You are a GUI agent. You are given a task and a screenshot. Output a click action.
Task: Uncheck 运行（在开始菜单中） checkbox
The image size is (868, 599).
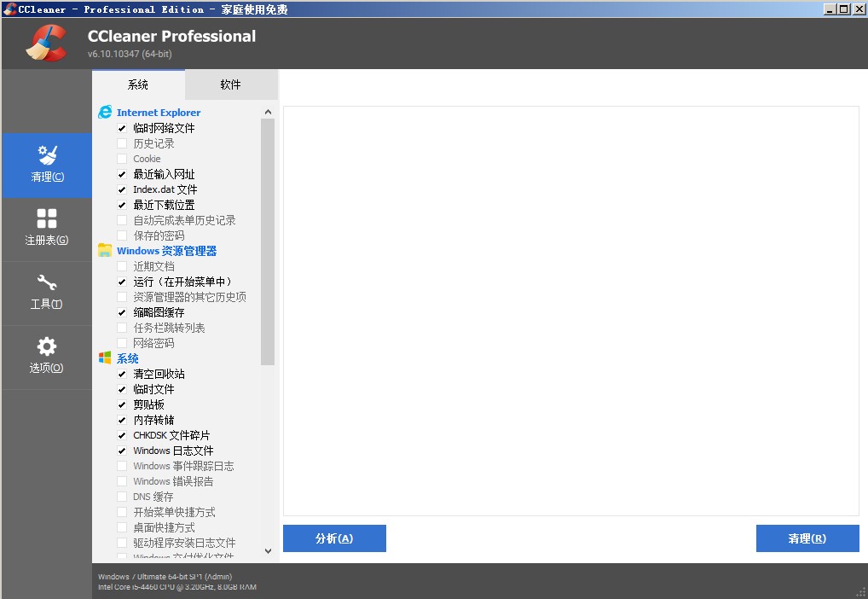tap(122, 282)
